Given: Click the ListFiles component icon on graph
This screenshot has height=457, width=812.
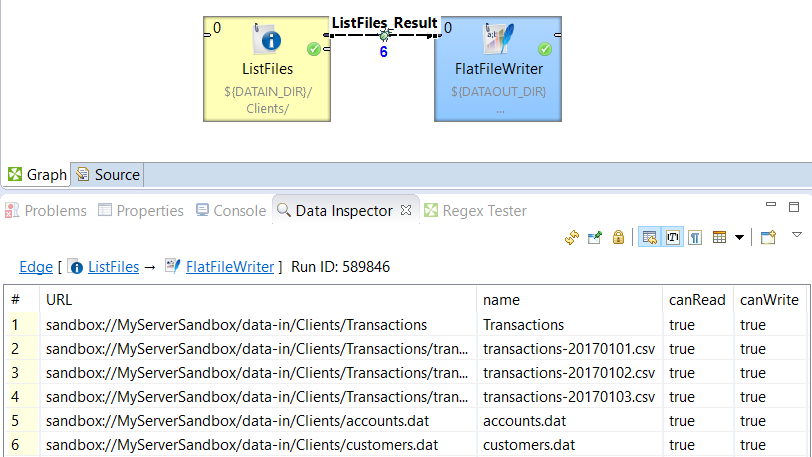Looking at the screenshot, I should coord(268,39).
